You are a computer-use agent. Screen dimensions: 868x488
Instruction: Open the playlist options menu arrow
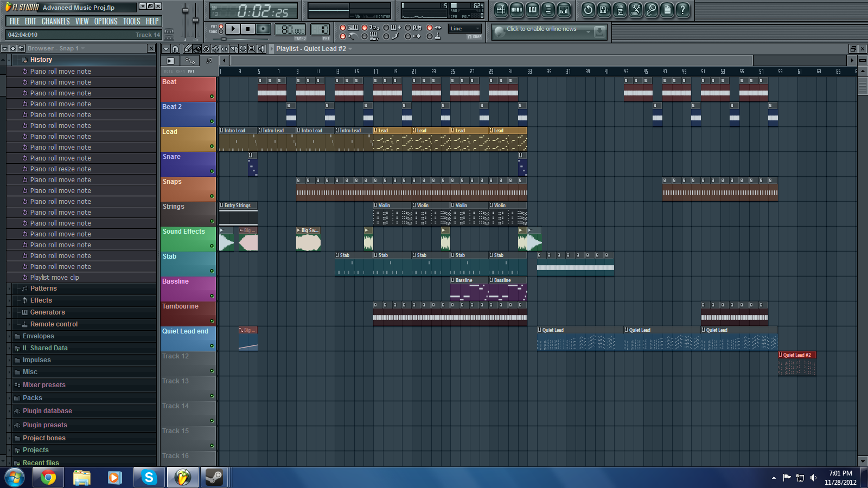[x=166, y=49]
